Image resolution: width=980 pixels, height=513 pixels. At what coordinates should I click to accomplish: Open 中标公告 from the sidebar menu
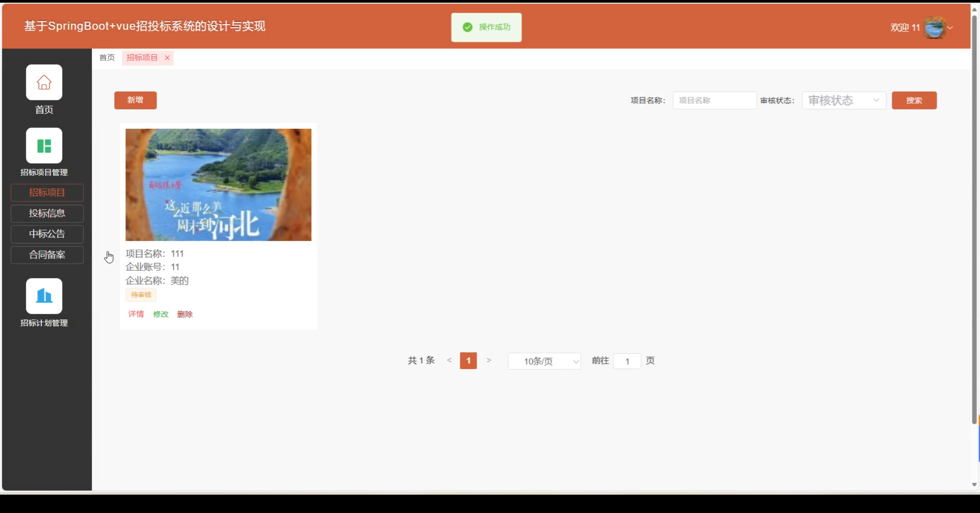click(47, 234)
